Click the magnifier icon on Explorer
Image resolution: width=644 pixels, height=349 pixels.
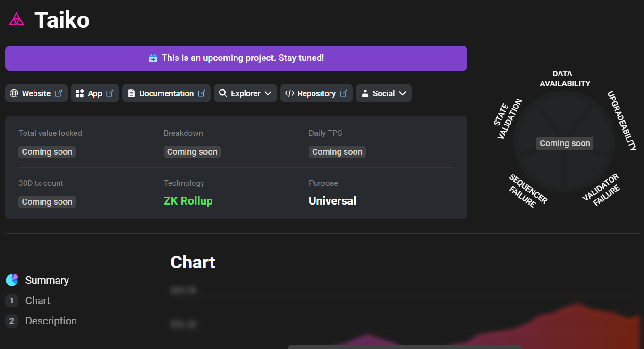[x=223, y=93]
